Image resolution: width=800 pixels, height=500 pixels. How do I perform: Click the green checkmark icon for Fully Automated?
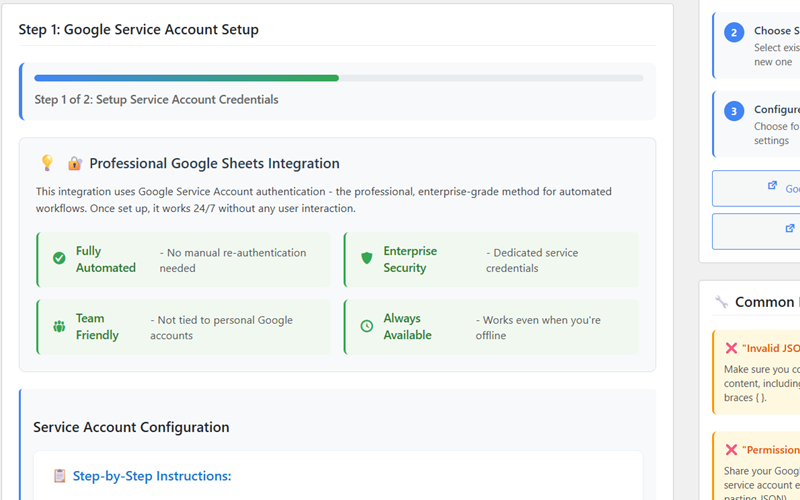(x=59, y=258)
